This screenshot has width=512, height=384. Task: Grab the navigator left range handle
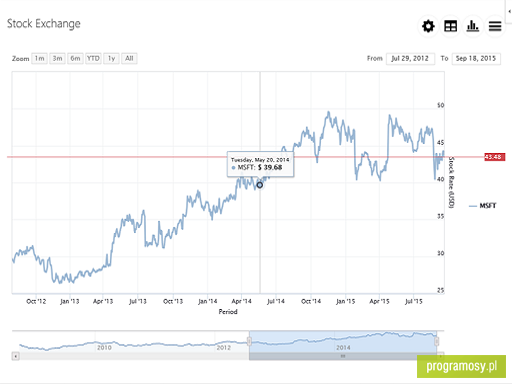(249, 341)
